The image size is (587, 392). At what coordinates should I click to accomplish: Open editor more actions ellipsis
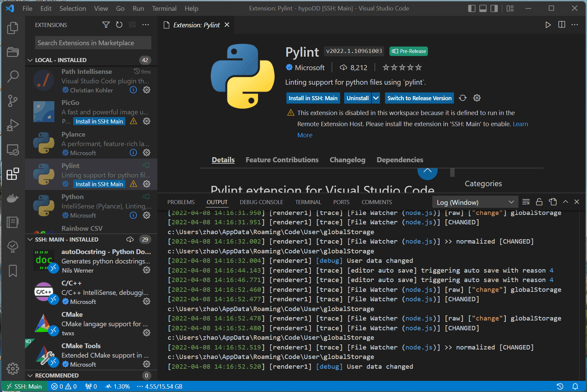pos(575,25)
